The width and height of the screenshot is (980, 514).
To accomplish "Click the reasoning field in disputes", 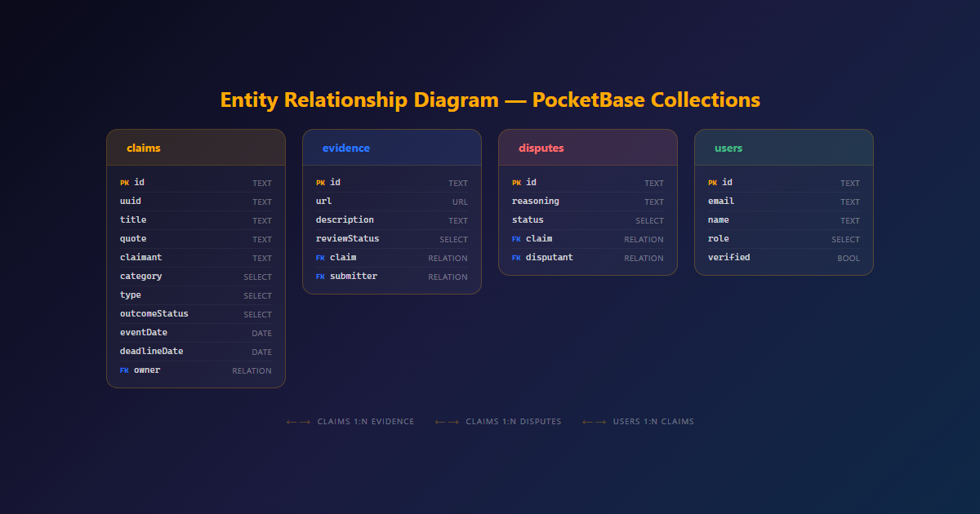I will tap(588, 202).
